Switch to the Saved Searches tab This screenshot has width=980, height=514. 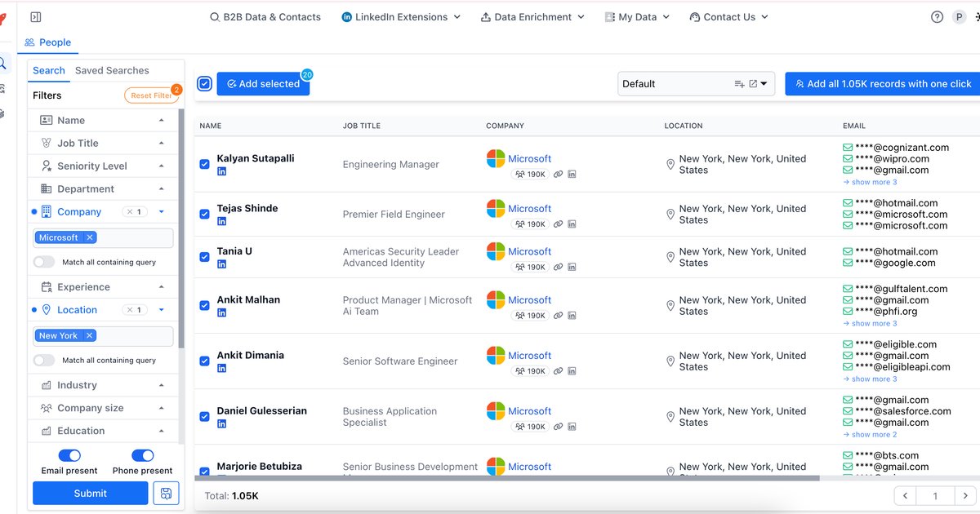[112, 70]
